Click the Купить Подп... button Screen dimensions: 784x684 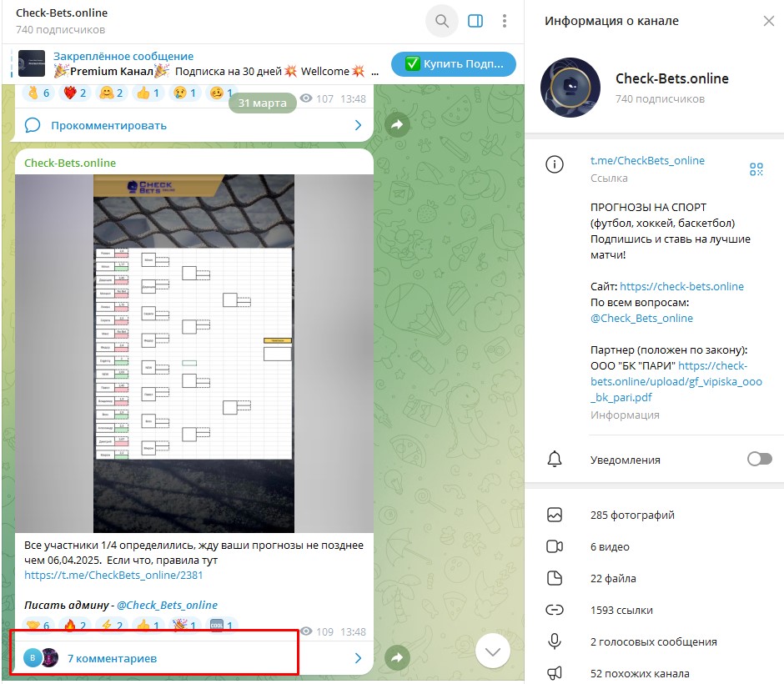(x=454, y=64)
